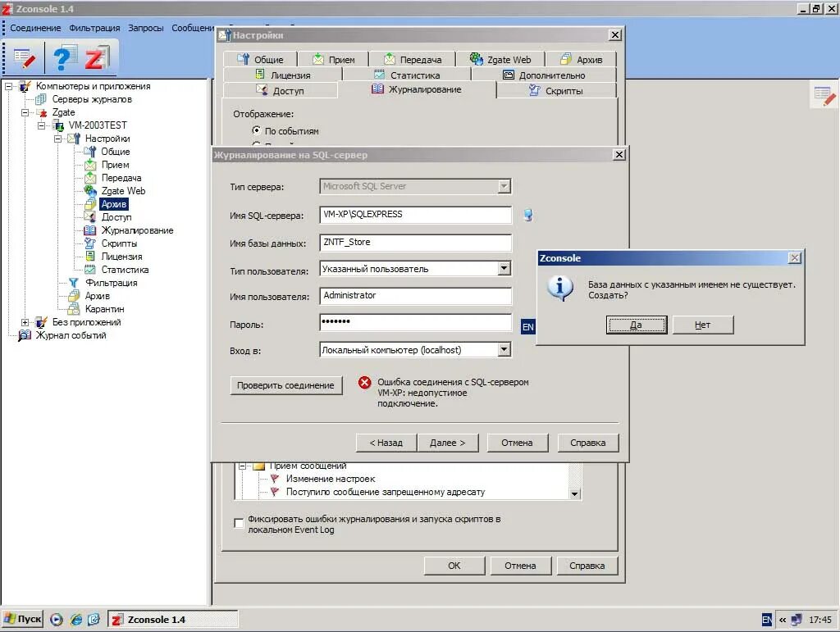Screen dimensions: 840x632
Task: Click the Имя базы данных field
Action: [x=416, y=243]
